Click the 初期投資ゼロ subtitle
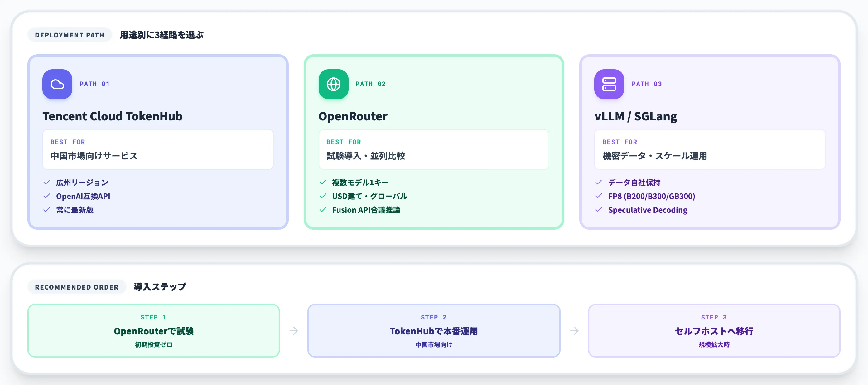This screenshot has height=385, width=868. (x=154, y=344)
